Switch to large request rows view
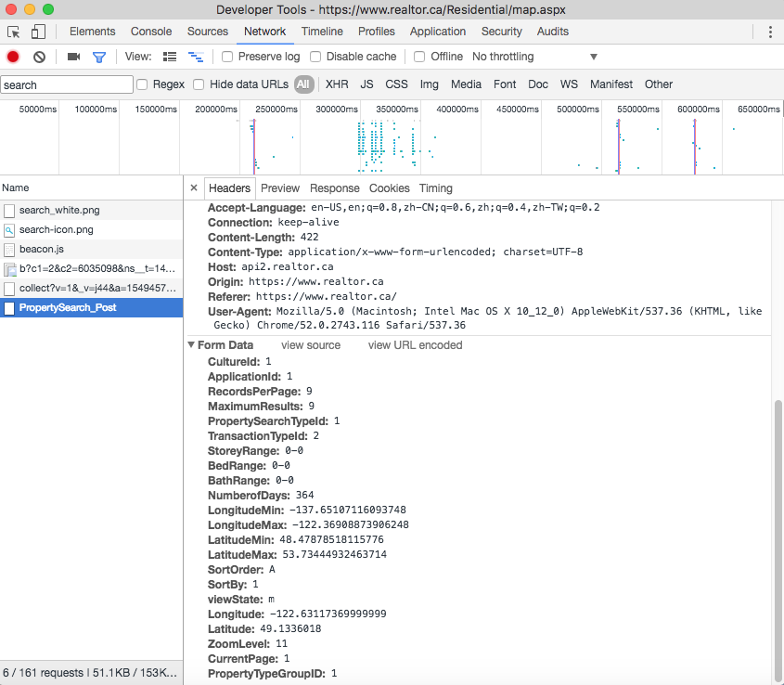Image resolution: width=784 pixels, height=685 pixels. (x=170, y=57)
